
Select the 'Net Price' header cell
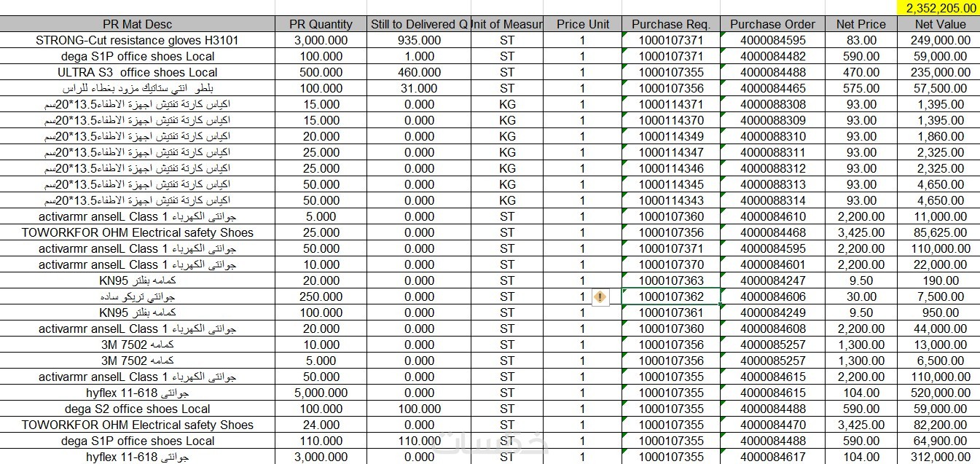861,24
